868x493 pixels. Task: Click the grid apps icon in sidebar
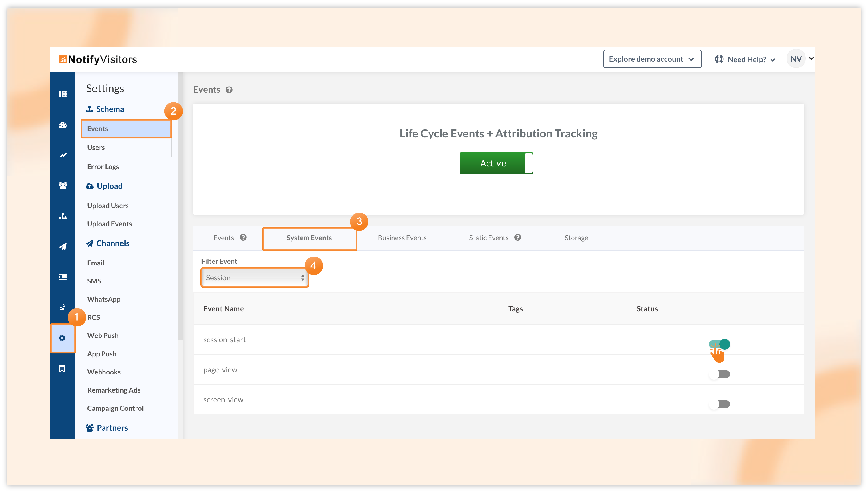[x=63, y=94]
